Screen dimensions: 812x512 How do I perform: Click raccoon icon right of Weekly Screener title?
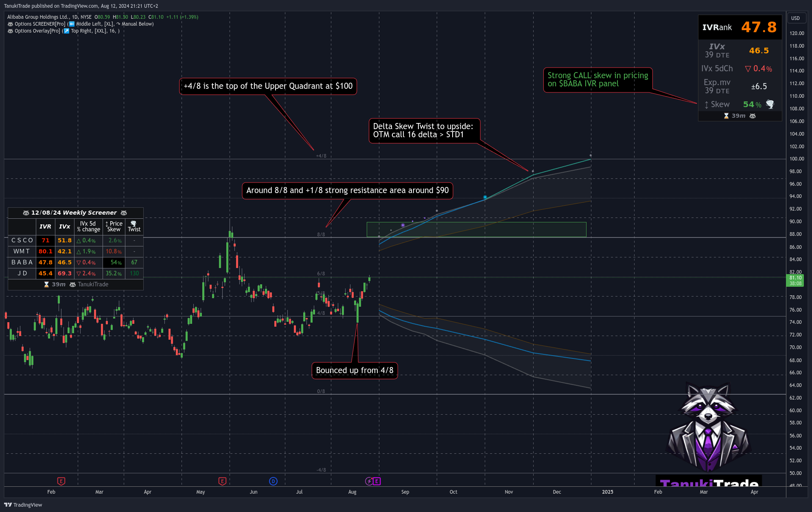(x=124, y=213)
